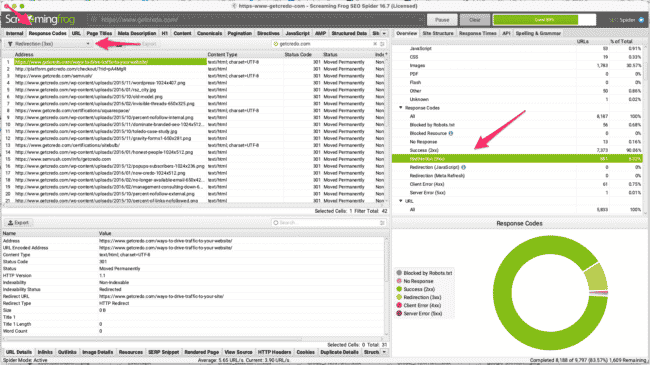The image size is (650, 365).
Task: Click the info icon next to Redirection (JavaScript)
Action: coord(463,167)
